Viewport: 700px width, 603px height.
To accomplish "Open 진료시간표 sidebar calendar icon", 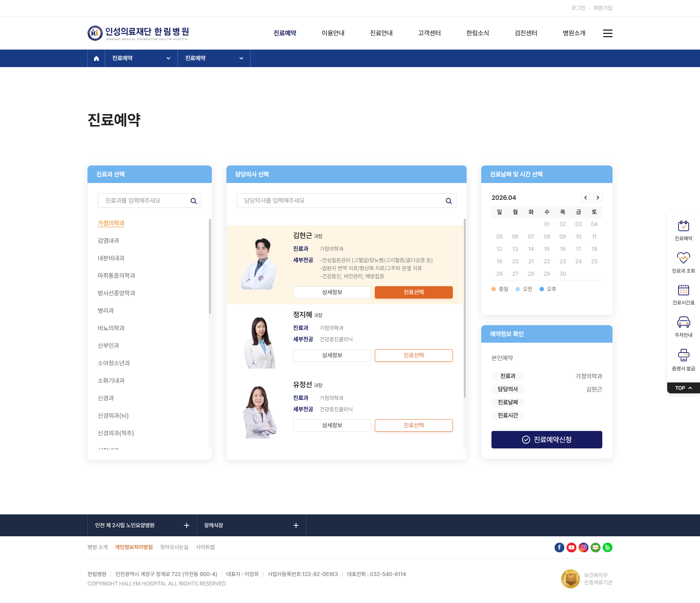I will pyautogui.click(x=683, y=291).
